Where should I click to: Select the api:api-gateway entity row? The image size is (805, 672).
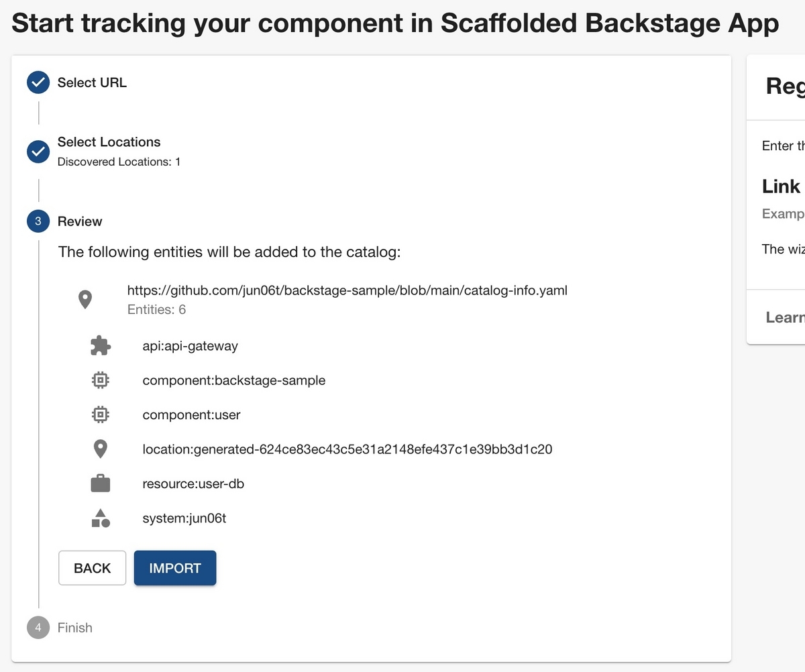point(190,346)
